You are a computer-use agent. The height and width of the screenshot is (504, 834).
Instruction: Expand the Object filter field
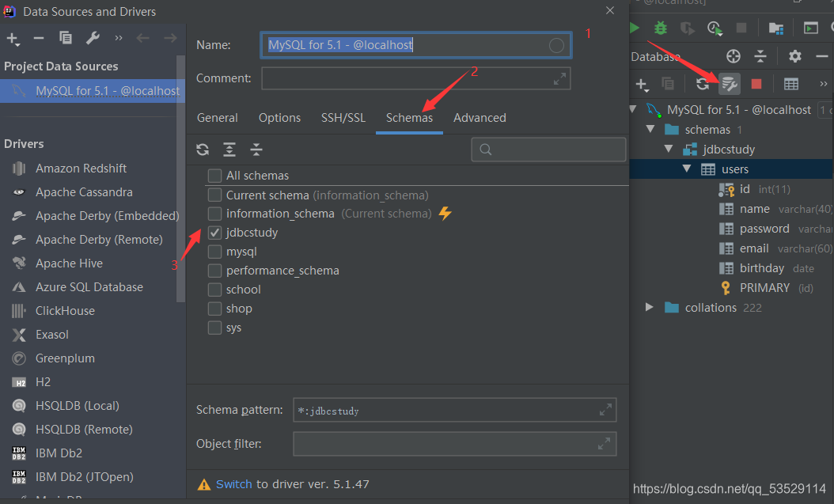(604, 444)
